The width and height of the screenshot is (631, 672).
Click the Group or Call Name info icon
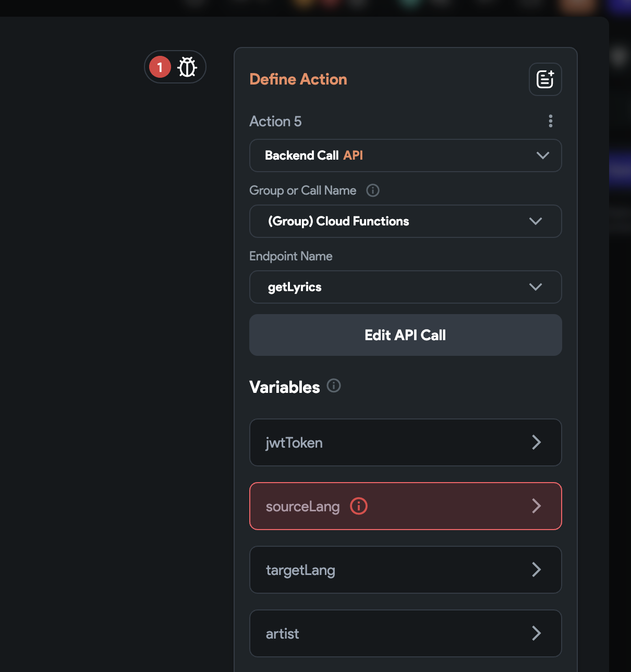(372, 190)
